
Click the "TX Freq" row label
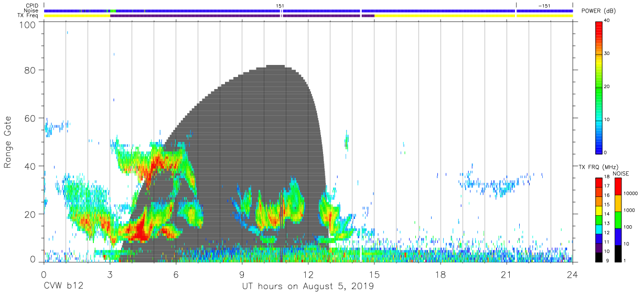[27, 16]
